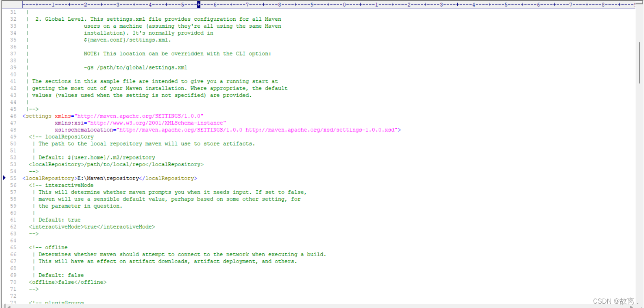This screenshot has width=644, height=308.
Task: Click the '<!-- localRepository' comment heading
Action: pyautogui.click(x=61, y=137)
